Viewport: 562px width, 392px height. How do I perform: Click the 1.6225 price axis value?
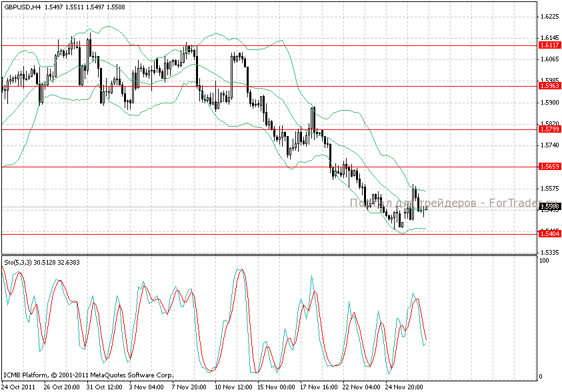click(x=549, y=16)
